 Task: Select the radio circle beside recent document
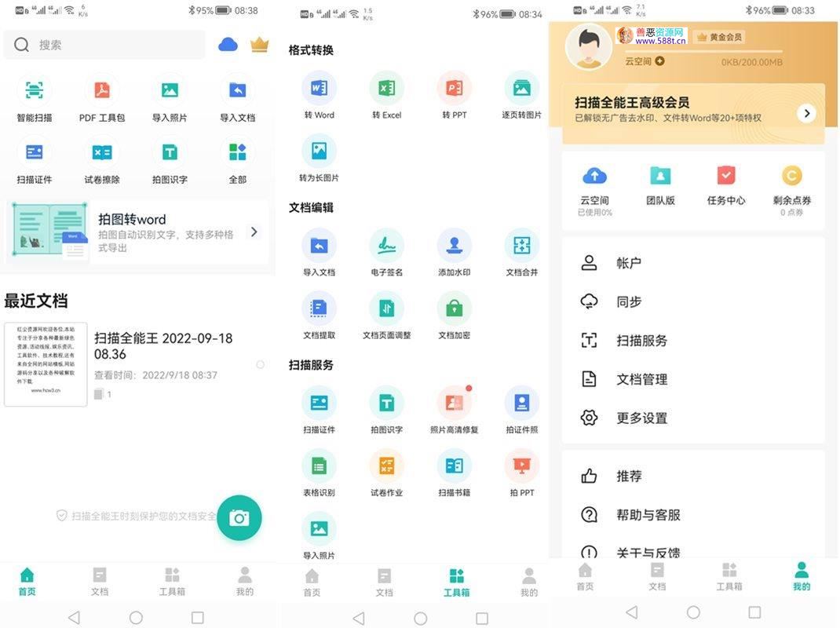point(260,364)
